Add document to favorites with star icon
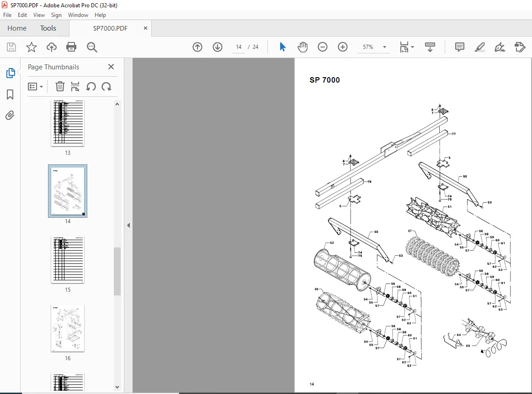The image size is (532, 394). (31, 47)
